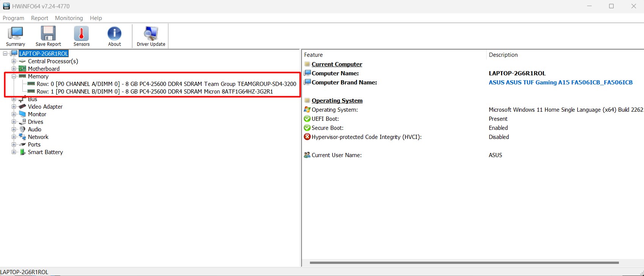Click the Ports connector icon
The width and height of the screenshot is (644, 276).
[x=22, y=144]
